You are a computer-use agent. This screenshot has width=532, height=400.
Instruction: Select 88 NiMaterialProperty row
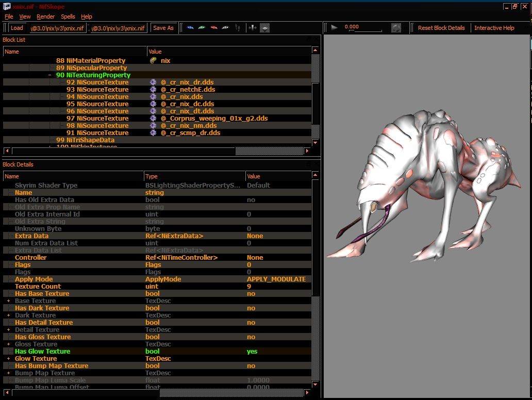tap(157, 60)
